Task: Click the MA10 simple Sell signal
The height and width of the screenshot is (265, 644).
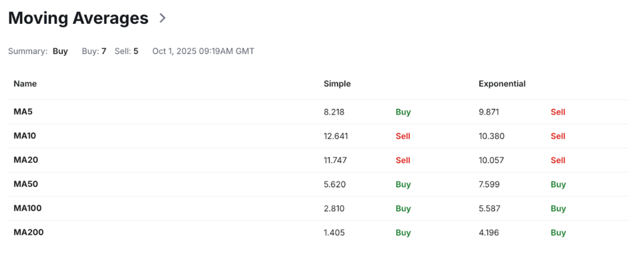Action: pyautogui.click(x=402, y=136)
